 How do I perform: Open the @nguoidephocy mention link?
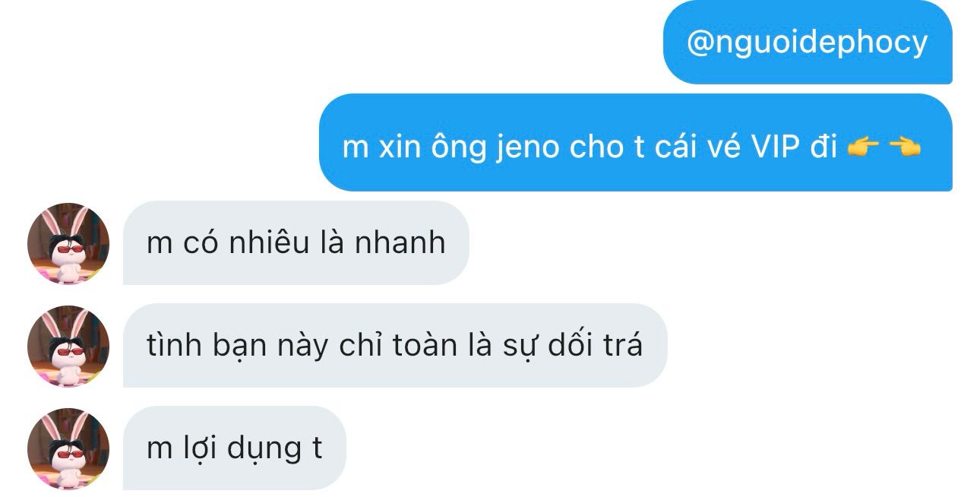pos(807,43)
